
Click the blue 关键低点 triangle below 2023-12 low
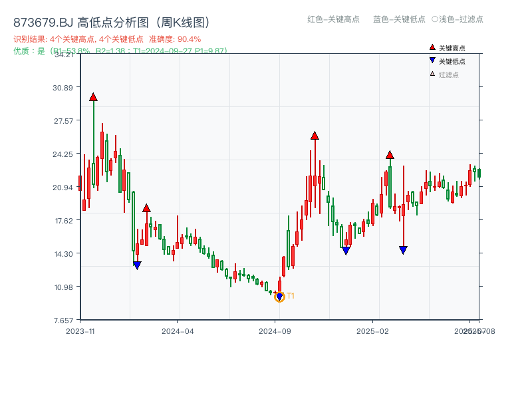click(137, 265)
